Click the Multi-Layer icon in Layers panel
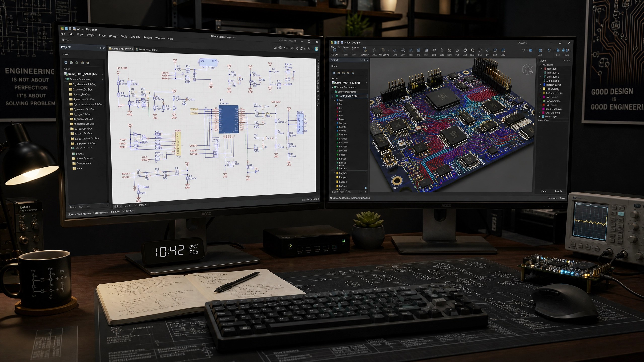The image size is (644, 362). click(543, 117)
